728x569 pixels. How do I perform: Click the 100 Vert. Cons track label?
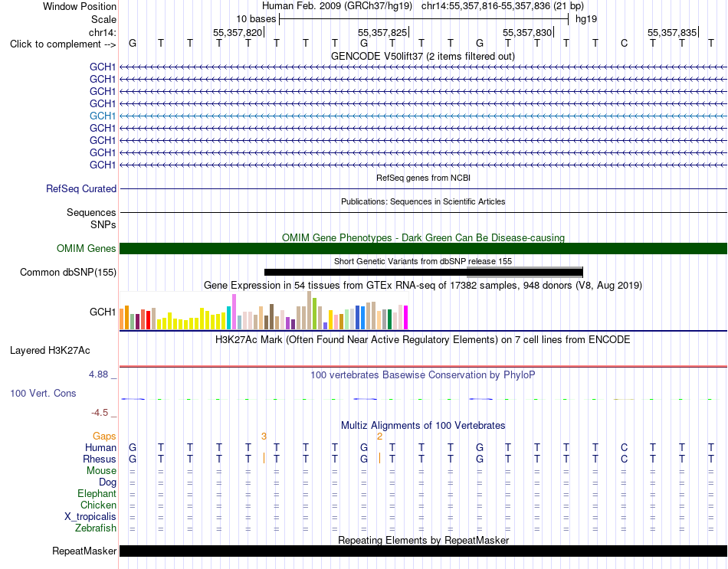click(43, 393)
